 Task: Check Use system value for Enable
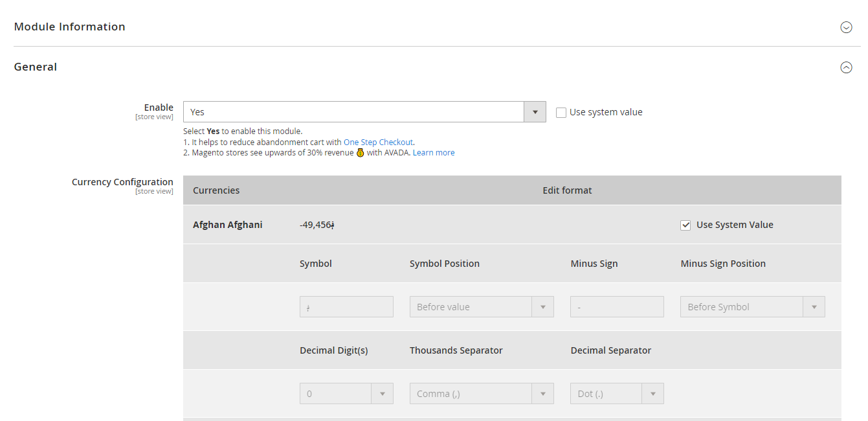561,113
